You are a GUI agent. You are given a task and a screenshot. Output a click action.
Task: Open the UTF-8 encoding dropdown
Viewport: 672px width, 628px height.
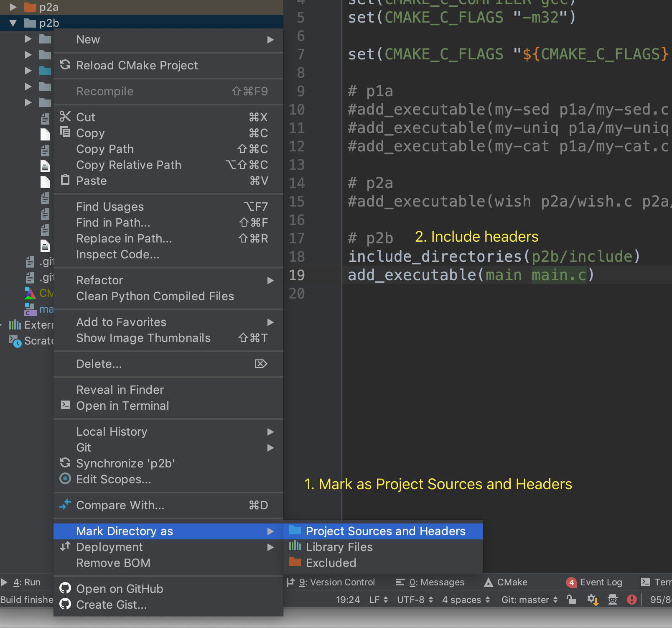(415, 600)
